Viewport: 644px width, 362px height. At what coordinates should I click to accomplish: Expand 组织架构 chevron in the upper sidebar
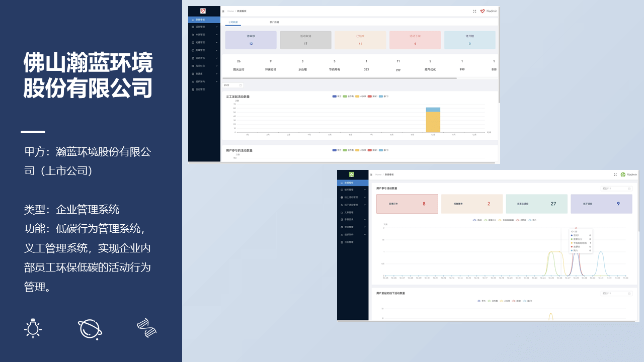pyautogui.click(x=216, y=81)
